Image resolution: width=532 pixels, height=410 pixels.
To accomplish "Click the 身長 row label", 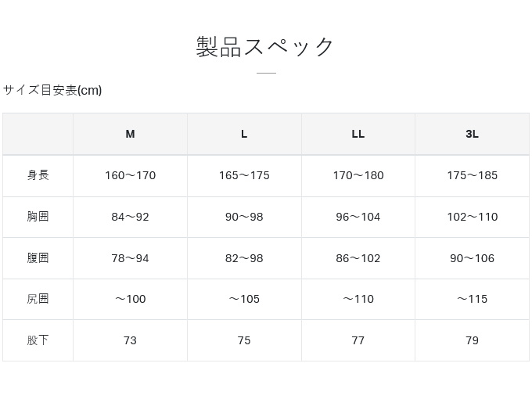I will [38, 175].
